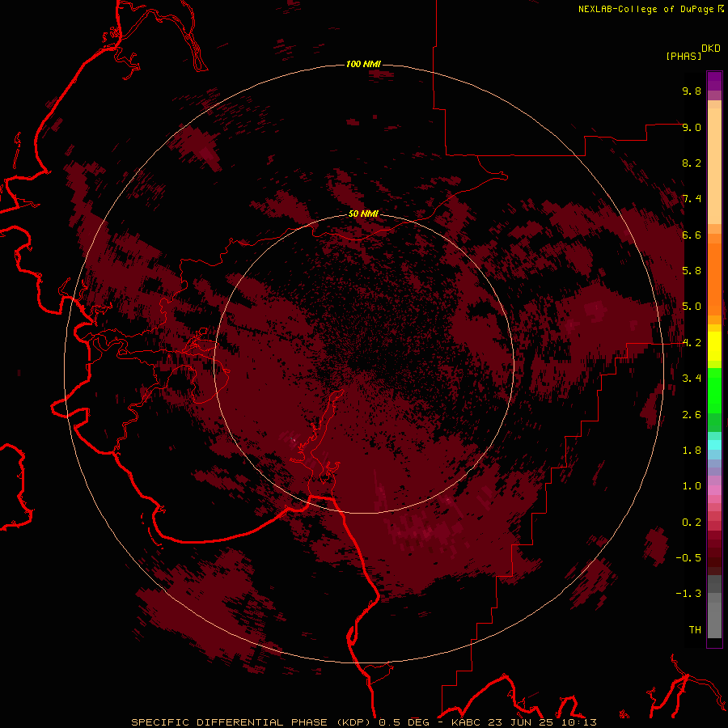Click the -1.3 scale value
728x728 pixels.
[688, 594]
